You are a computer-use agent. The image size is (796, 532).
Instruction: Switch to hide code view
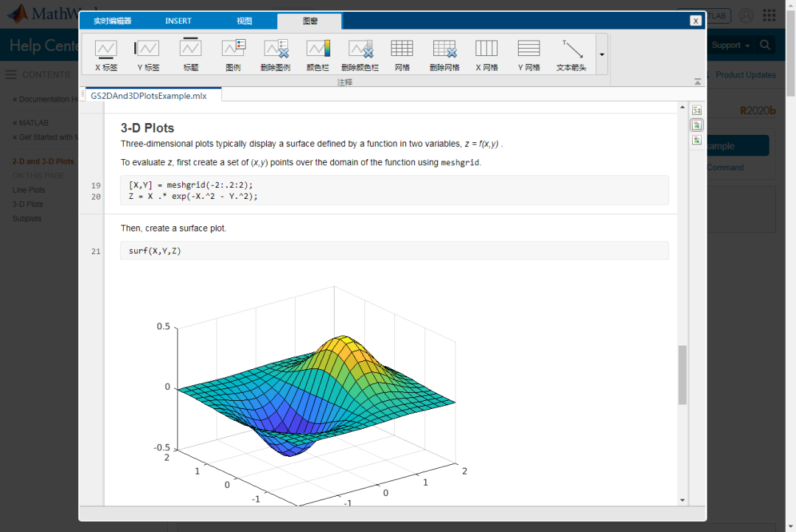[696, 140]
